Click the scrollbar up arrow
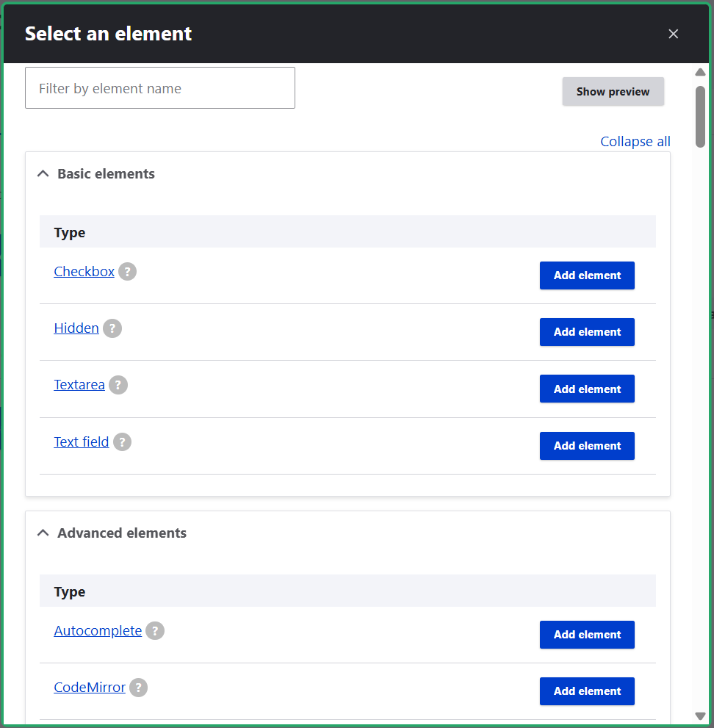 700,72
